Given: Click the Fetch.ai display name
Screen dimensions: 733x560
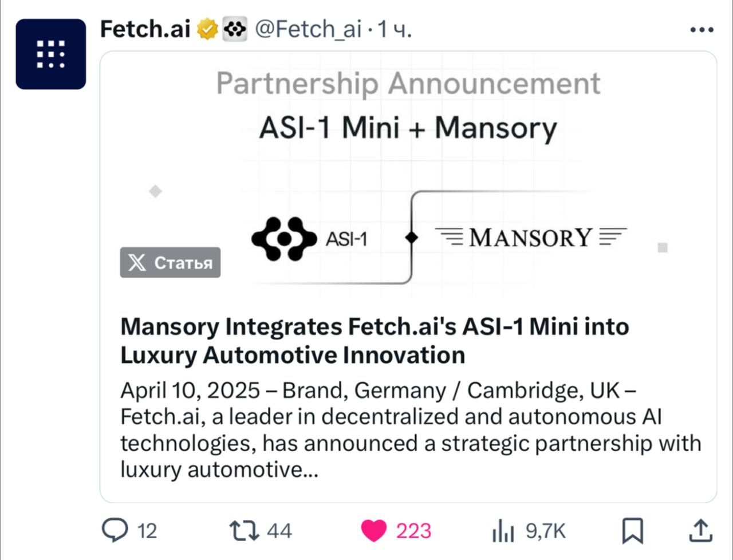Looking at the screenshot, I should pos(145,29).
